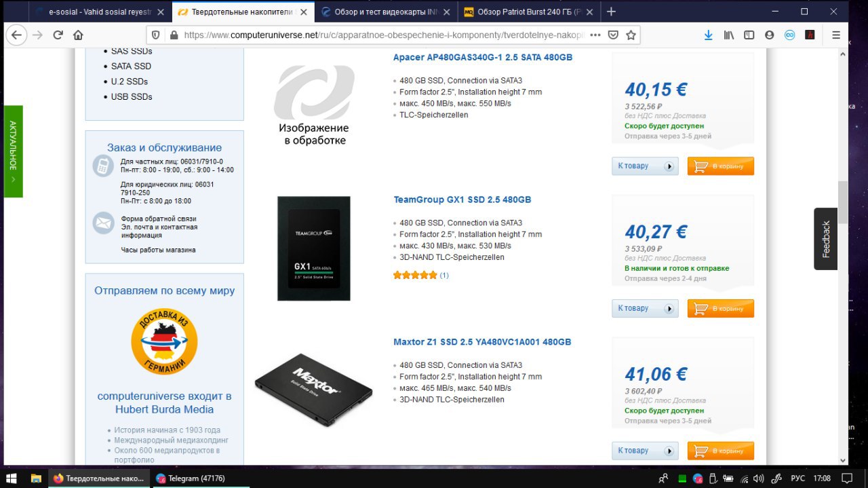This screenshot has height=488, width=868.
Task: Click the Доставка из Германии badge
Action: (x=164, y=341)
